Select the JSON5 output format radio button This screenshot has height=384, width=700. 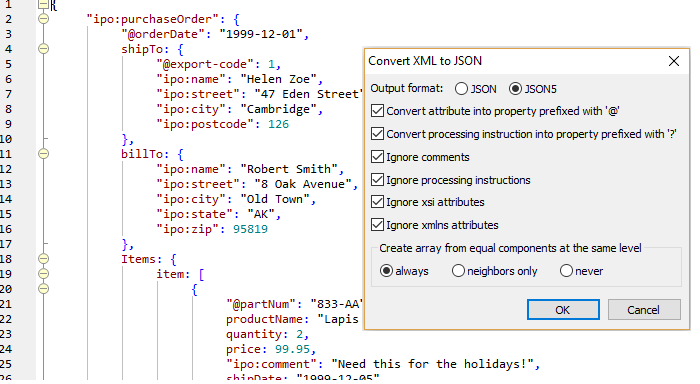click(x=515, y=89)
